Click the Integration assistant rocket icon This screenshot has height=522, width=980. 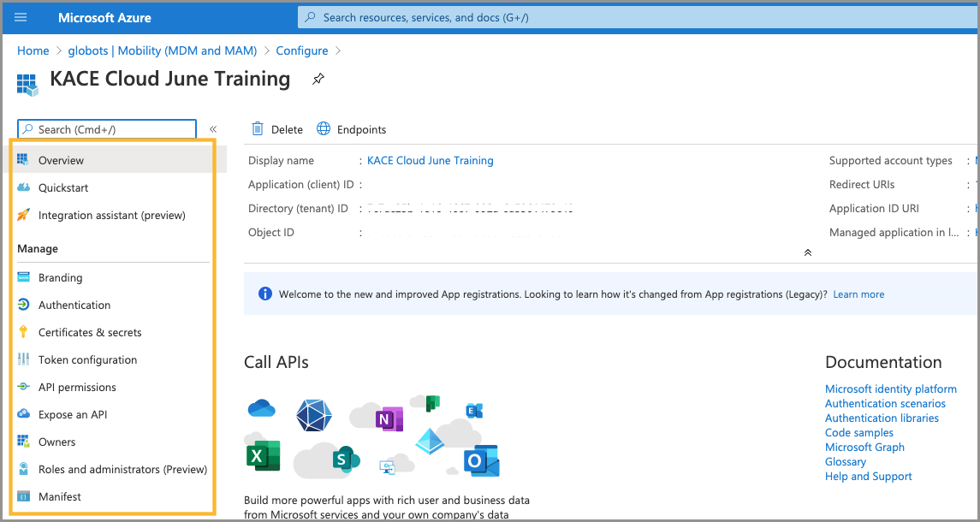23,215
